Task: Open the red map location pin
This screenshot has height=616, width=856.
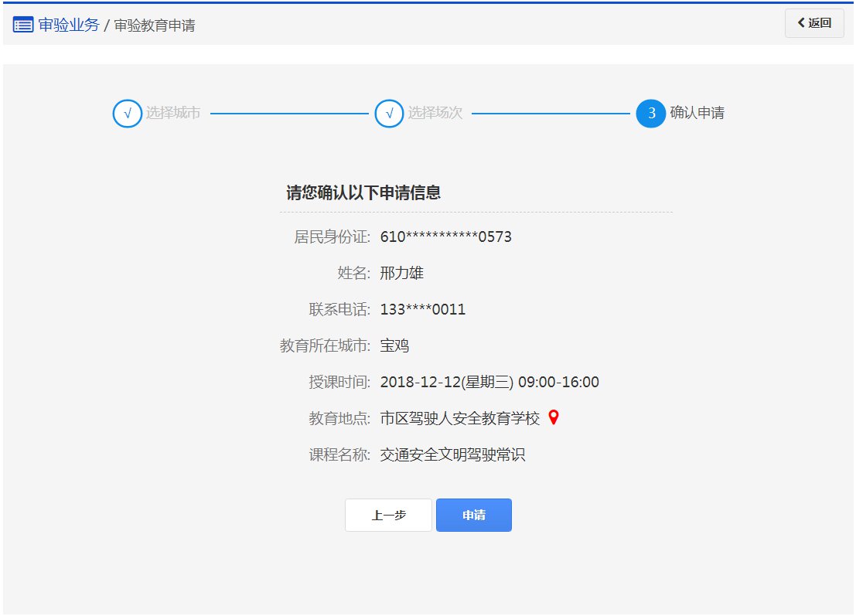Action: point(553,417)
